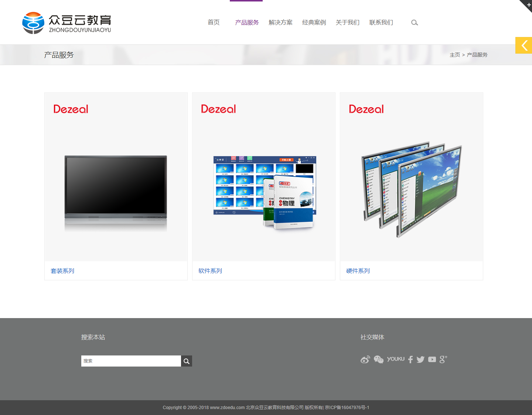
Task: Click the header search magnifier icon
Action: point(415,23)
